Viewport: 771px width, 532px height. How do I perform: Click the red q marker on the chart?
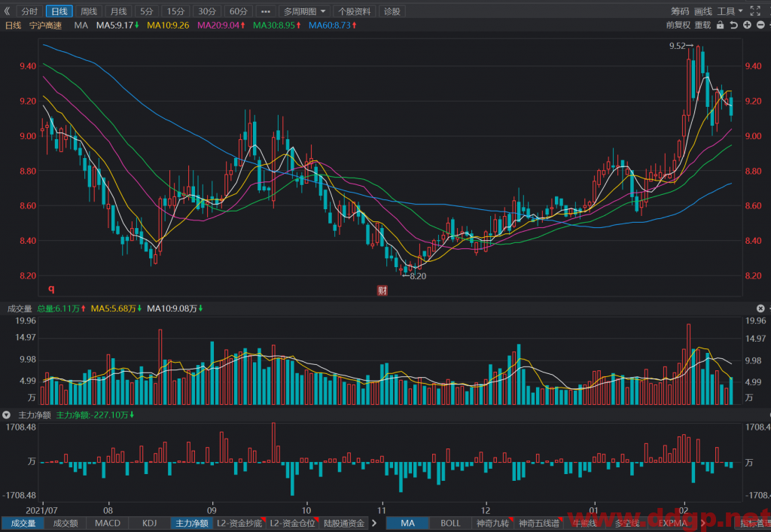click(51, 289)
